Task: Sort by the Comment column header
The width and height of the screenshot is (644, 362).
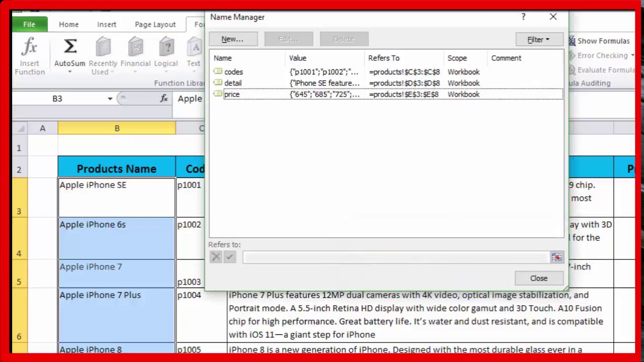Action: 525,58
